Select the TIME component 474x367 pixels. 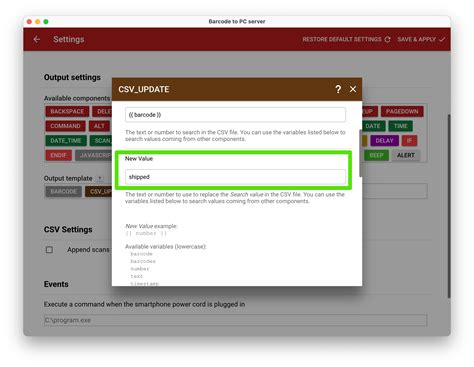pyautogui.click(x=400, y=126)
